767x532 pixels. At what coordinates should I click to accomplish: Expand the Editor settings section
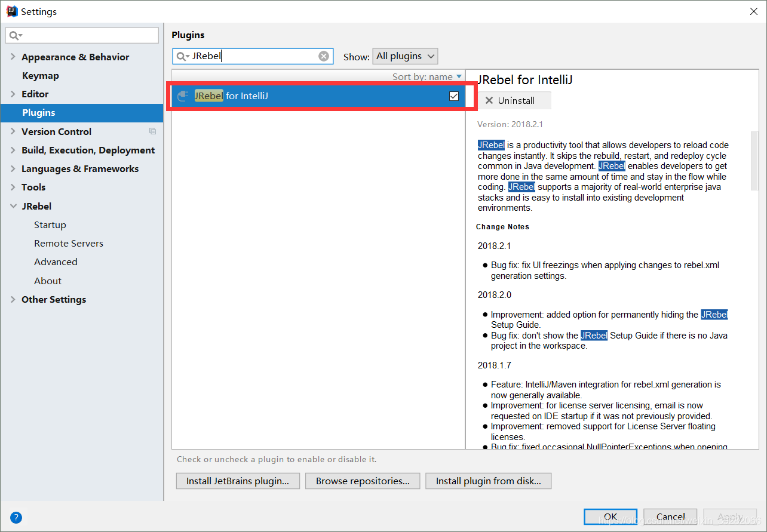point(13,94)
